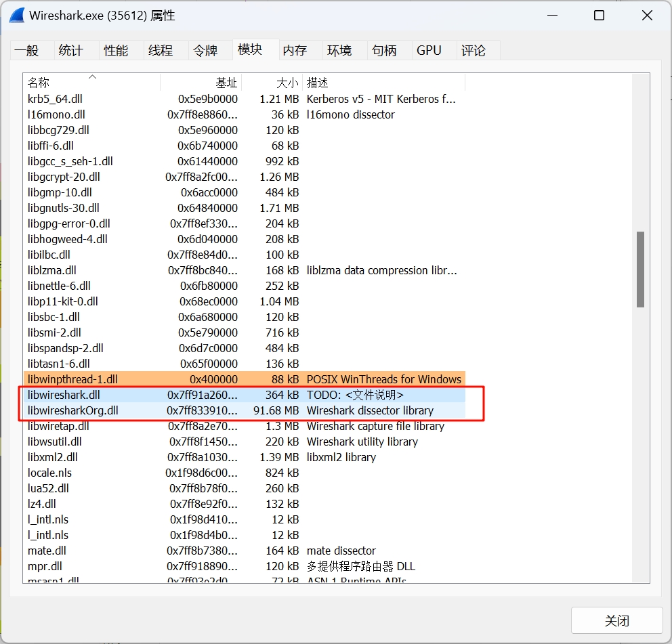Maximize the properties window
672x644 pixels.
click(599, 16)
